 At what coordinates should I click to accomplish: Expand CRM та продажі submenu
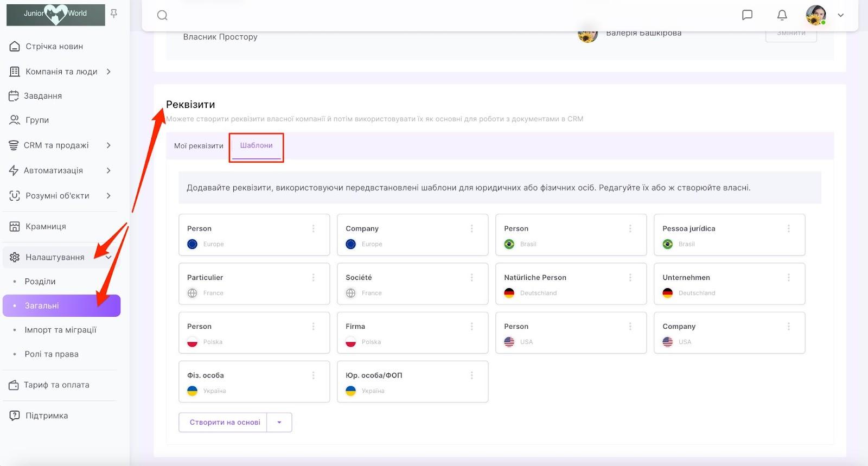tap(108, 145)
